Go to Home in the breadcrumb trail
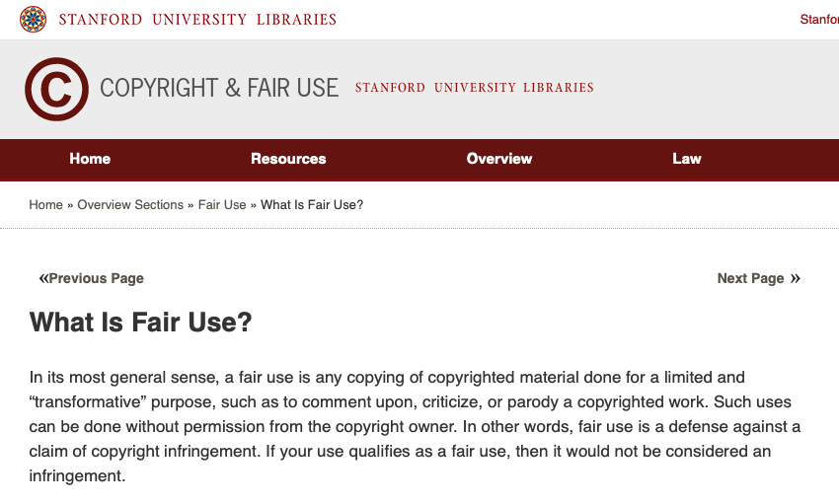This screenshot has height=504, width=839. (45, 205)
